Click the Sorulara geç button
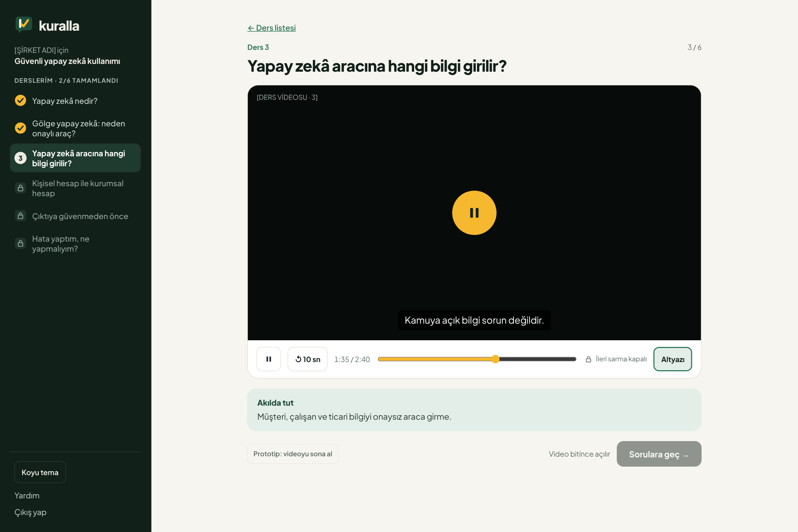798x532 pixels. point(659,454)
